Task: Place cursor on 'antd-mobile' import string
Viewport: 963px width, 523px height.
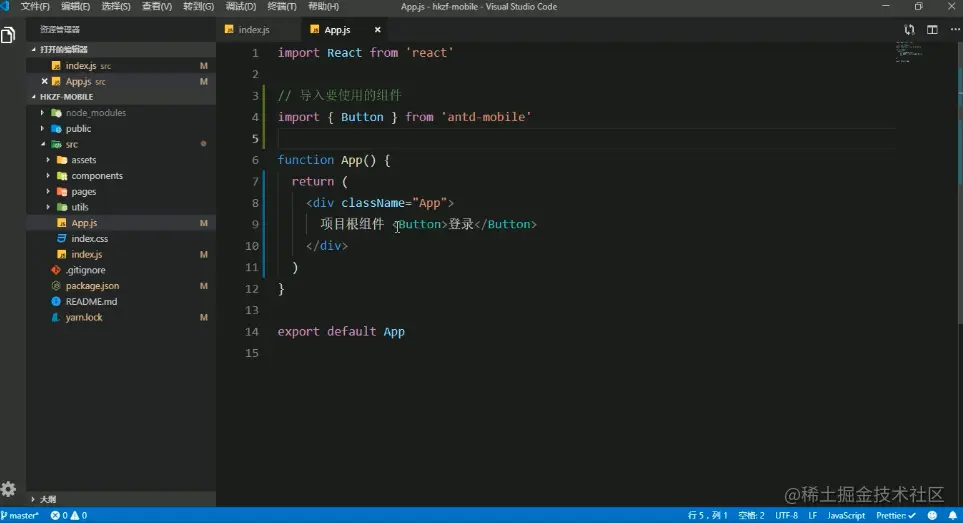Action: coord(486,117)
